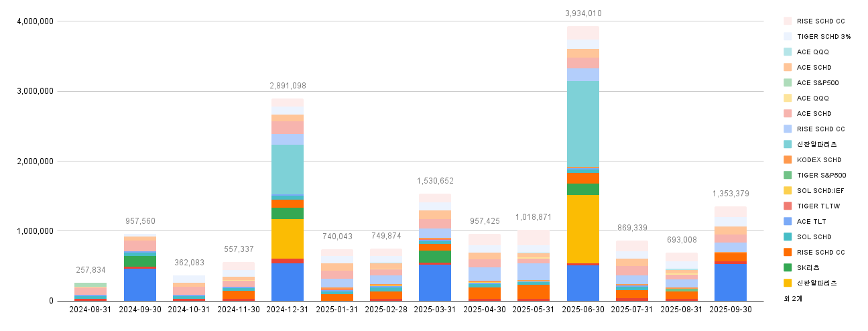Click the large teal segment in 2025-06-30 bar
Viewport: 868px width, 331px height.
(x=582, y=124)
